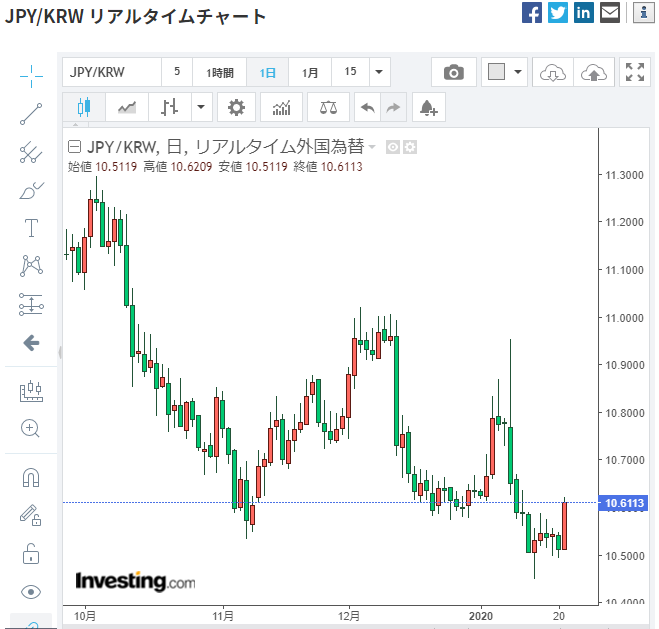Save chart layout cloud upload

click(x=594, y=72)
